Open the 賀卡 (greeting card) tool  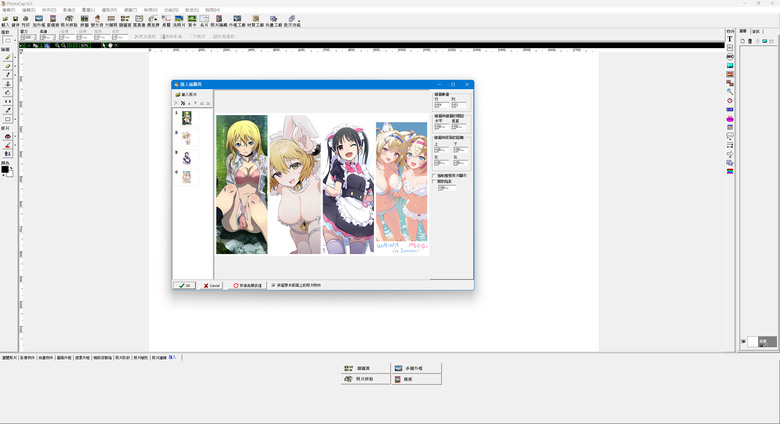coord(192,21)
